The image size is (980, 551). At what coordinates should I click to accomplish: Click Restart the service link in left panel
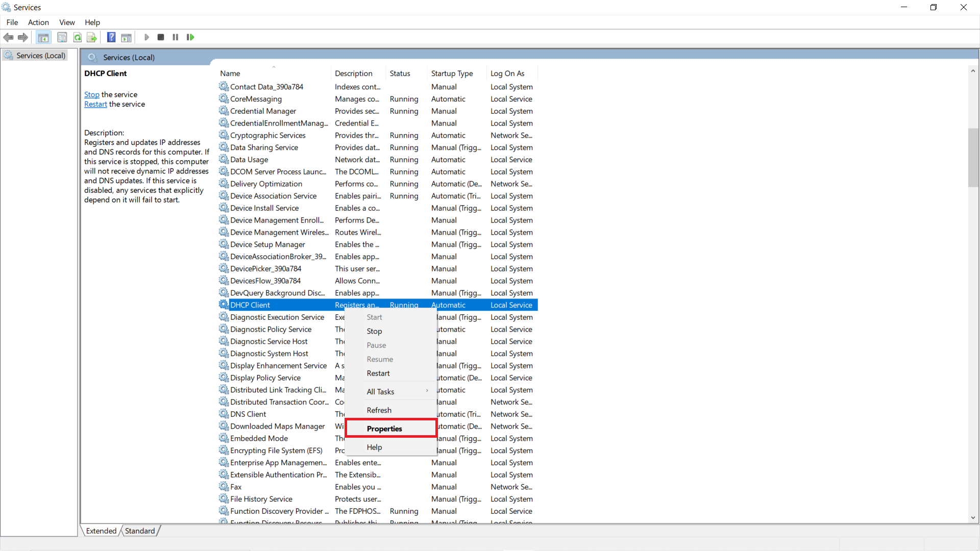click(x=95, y=104)
